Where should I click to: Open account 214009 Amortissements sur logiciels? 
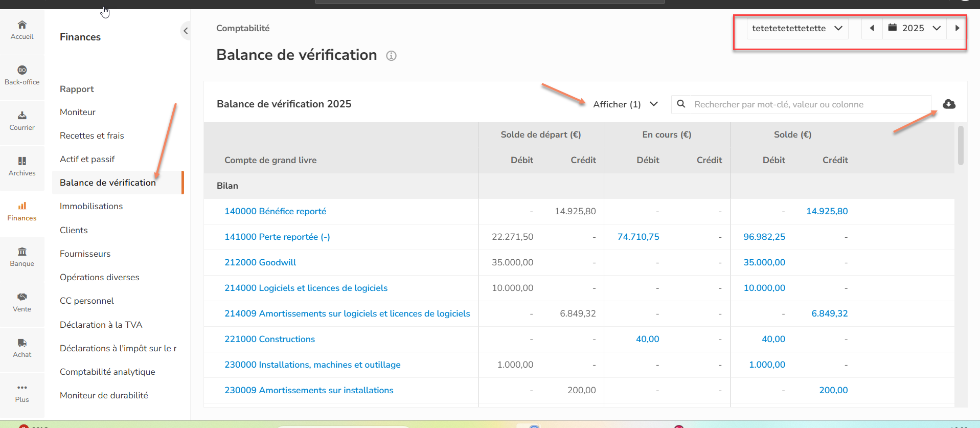pyautogui.click(x=347, y=313)
